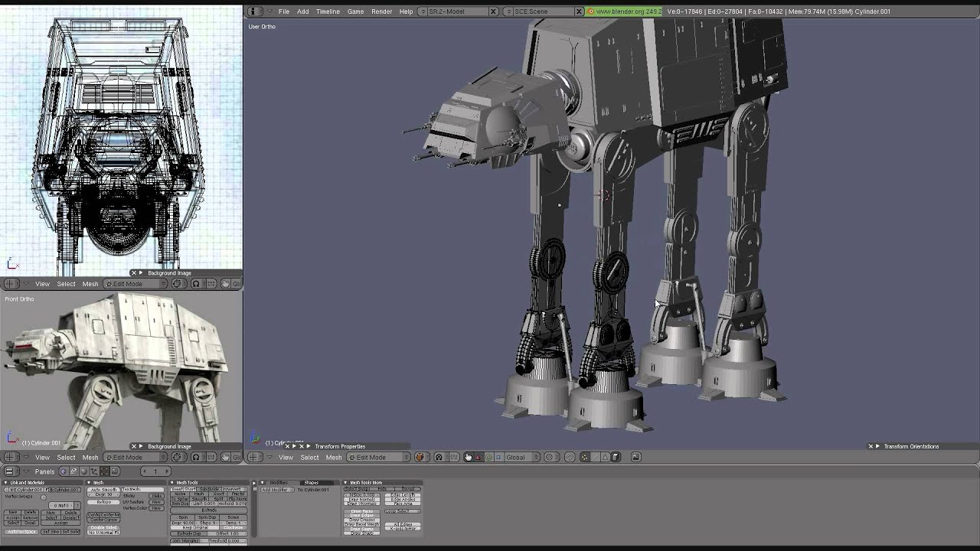Delete the SCE:Scene entry with X

click(x=579, y=11)
